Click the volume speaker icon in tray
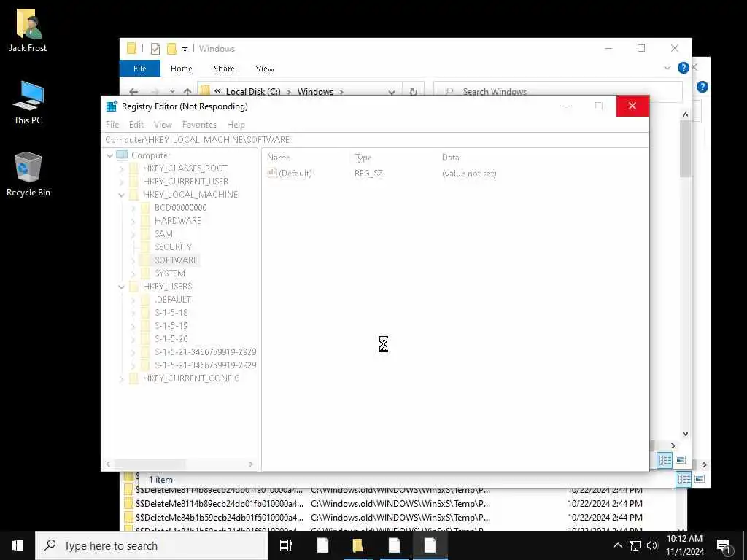 tap(652, 545)
